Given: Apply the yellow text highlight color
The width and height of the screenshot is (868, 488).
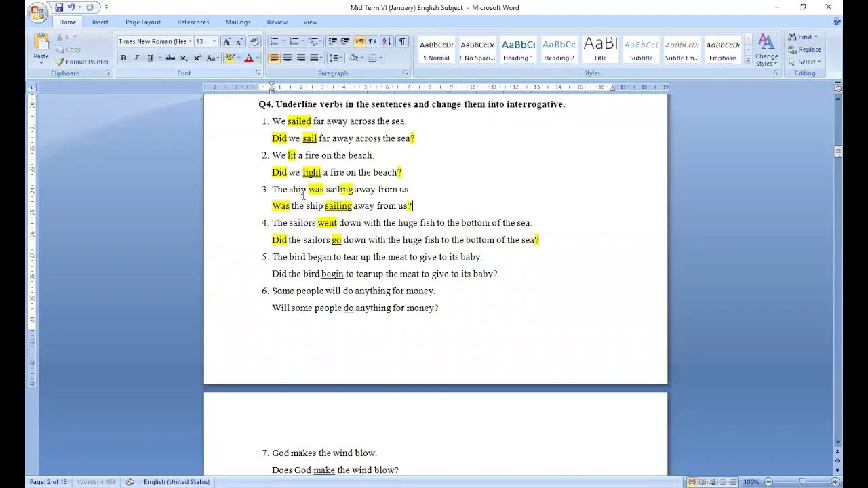Looking at the screenshot, I should pyautogui.click(x=229, y=58).
